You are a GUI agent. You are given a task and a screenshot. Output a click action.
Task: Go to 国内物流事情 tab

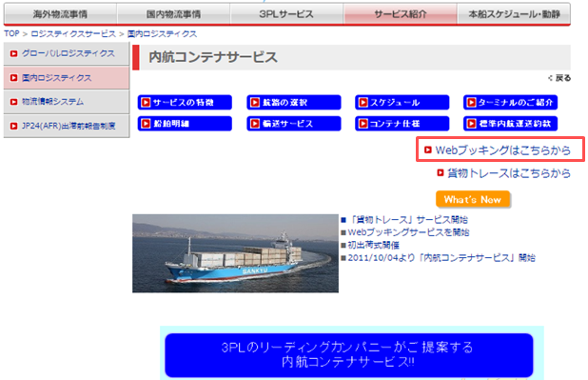click(173, 14)
